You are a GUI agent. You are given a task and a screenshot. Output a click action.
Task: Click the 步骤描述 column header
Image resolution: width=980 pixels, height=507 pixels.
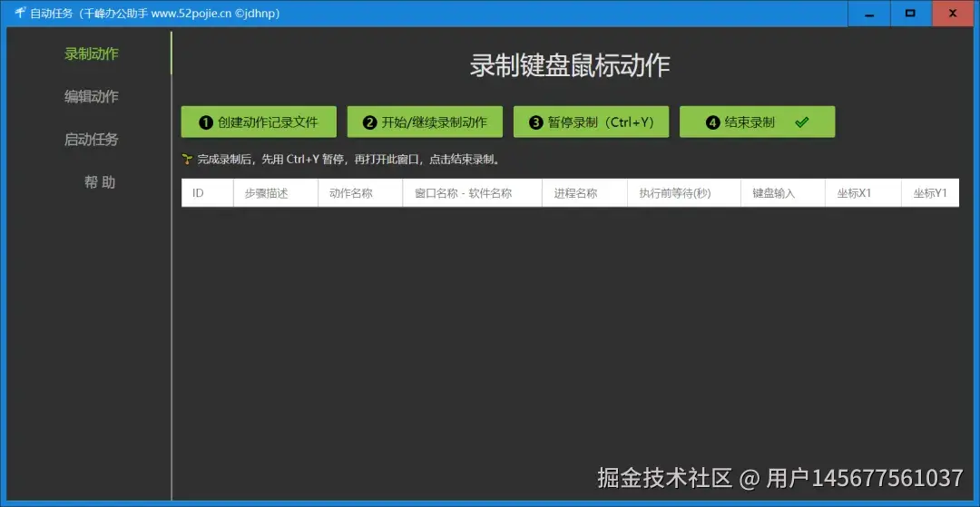tap(276, 193)
